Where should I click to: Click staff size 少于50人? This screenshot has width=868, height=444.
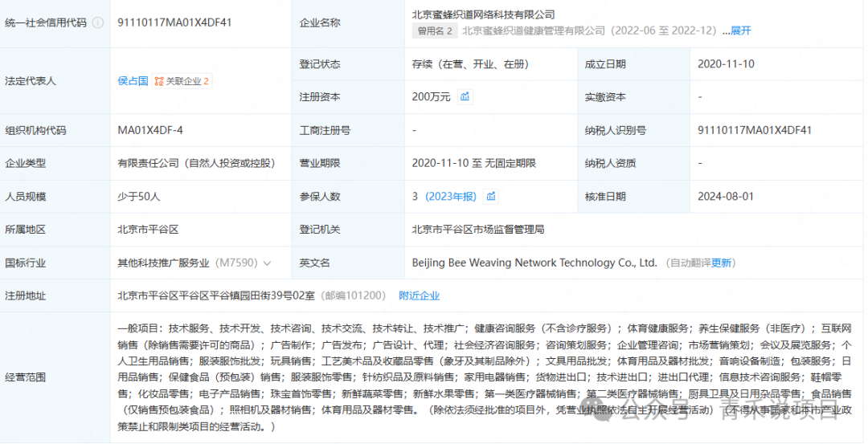[138, 196]
